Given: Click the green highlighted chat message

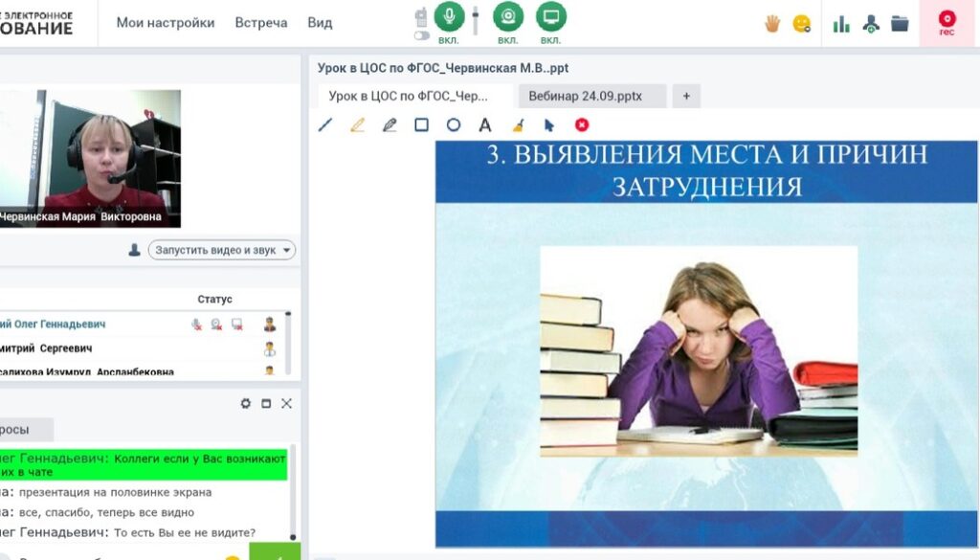Looking at the screenshot, I should pyautogui.click(x=144, y=465).
